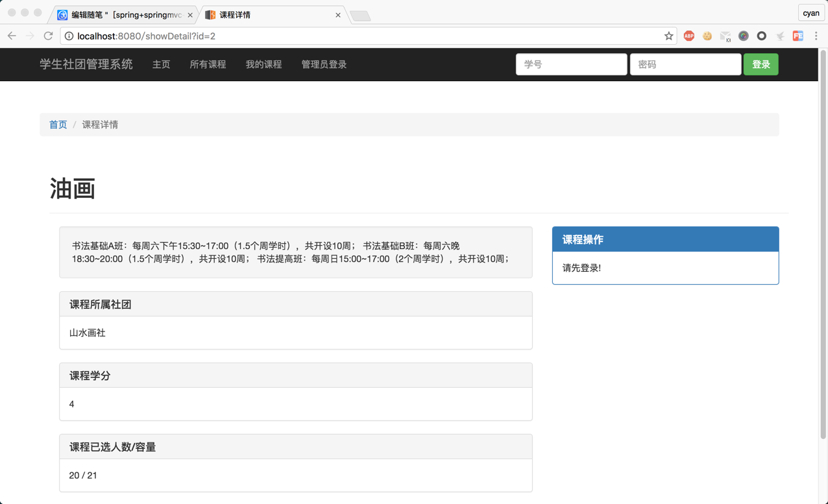828x504 pixels.
Task: Open the 管理员登录 page link
Action: pos(324,64)
